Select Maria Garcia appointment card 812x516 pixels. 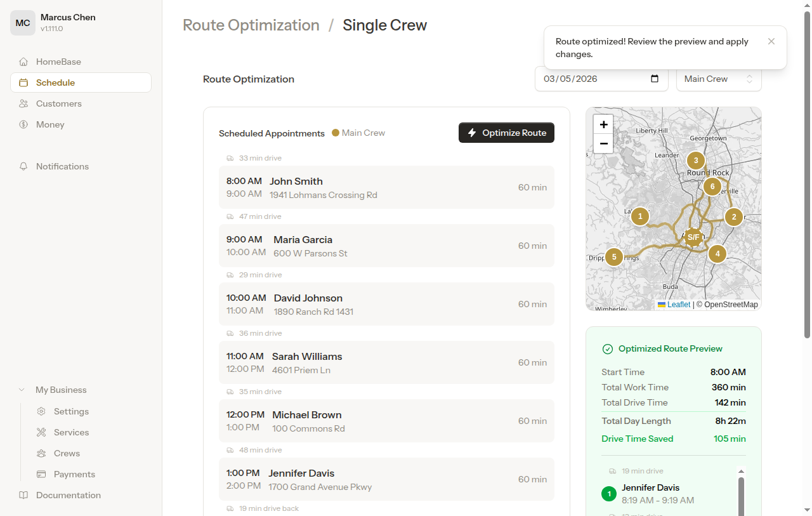pyautogui.click(x=386, y=246)
